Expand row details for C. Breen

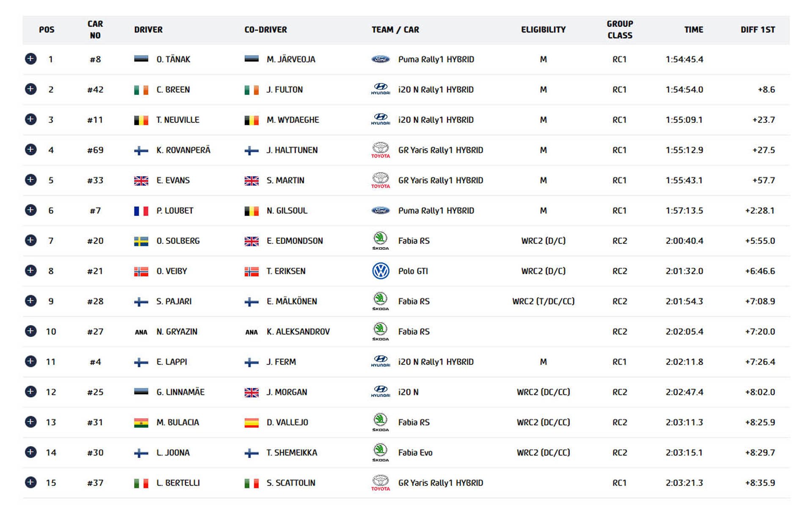[x=30, y=89]
